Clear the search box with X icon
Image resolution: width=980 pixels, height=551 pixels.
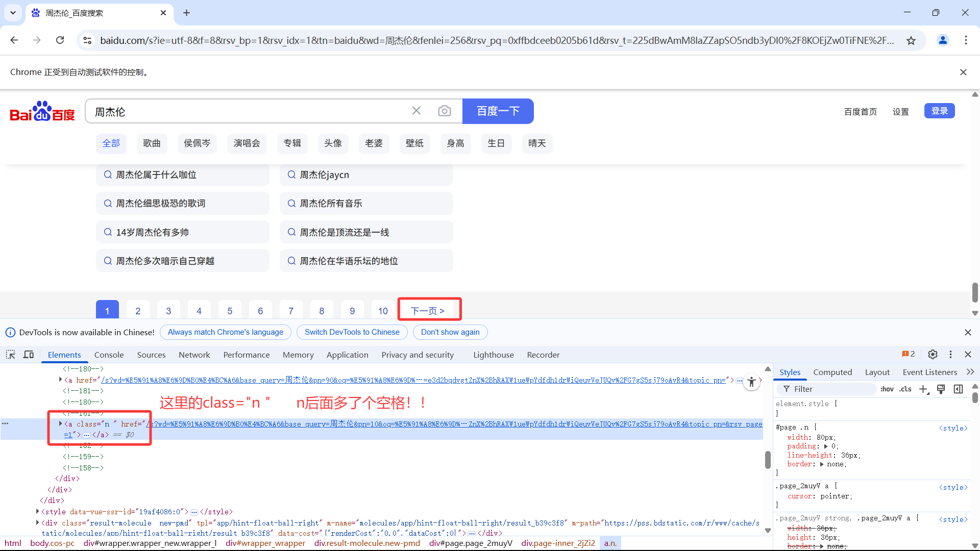click(x=416, y=111)
